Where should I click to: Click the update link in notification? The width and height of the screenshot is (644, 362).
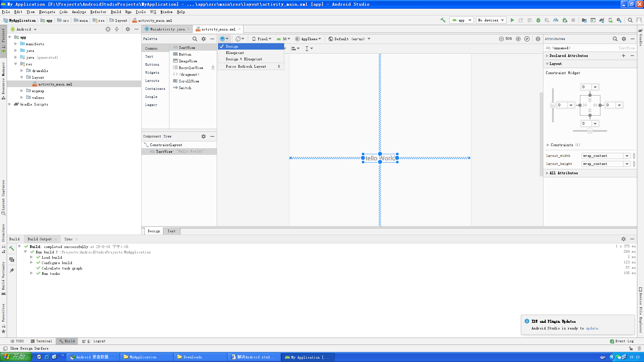point(592,328)
